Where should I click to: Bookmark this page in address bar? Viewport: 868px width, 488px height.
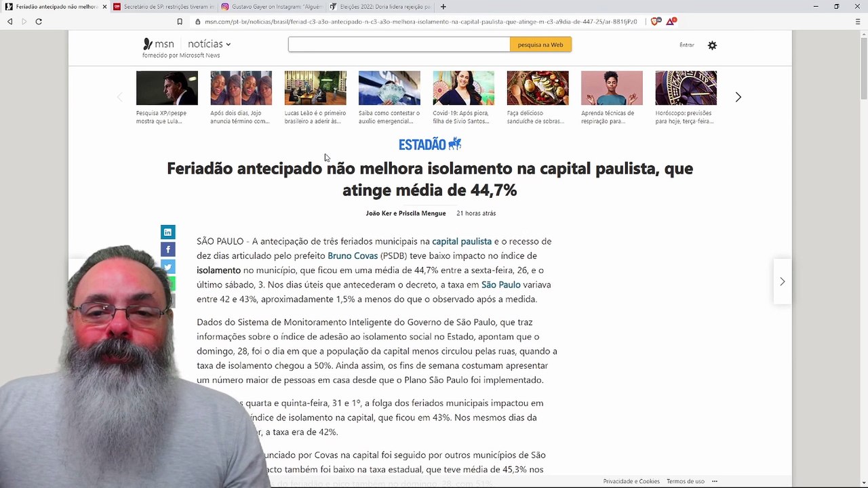pos(180,22)
